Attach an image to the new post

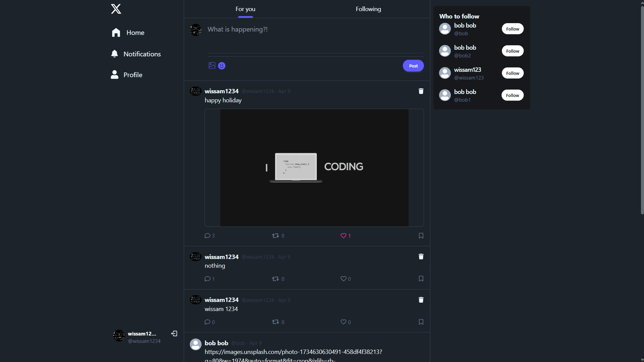coord(212,65)
